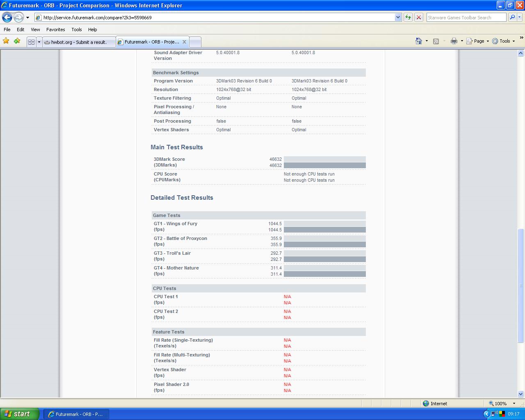
Task: Open the Home button dropdown arrow
Action: 427,41
